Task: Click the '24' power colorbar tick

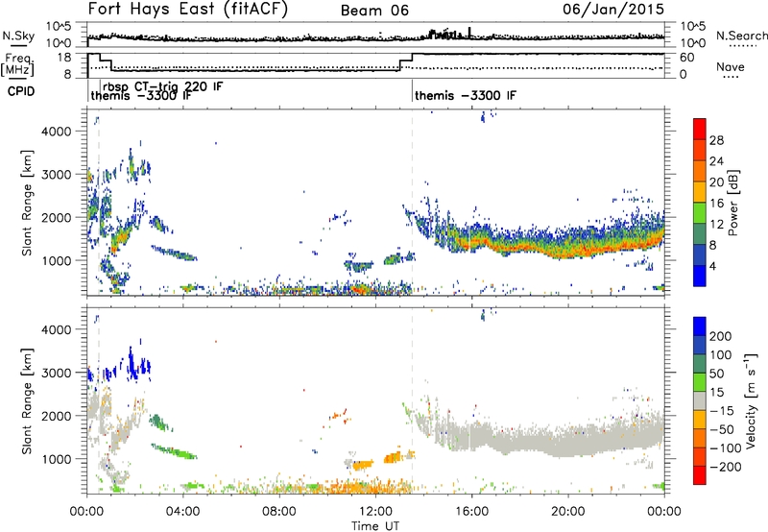Action: 716,161
